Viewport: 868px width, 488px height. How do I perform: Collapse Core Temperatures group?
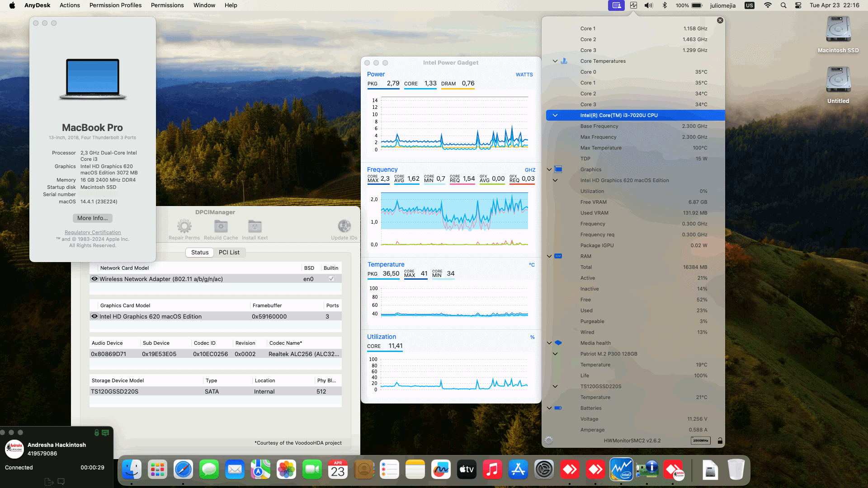pos(555,61)
